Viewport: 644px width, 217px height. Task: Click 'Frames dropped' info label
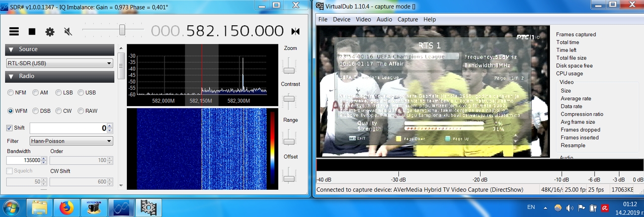pos(581,130)
